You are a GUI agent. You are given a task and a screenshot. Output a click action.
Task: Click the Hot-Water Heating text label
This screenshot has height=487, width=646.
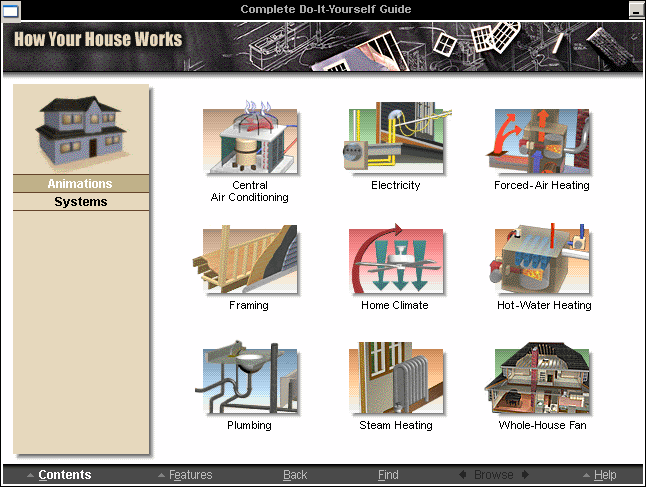[x=544, y=305]
